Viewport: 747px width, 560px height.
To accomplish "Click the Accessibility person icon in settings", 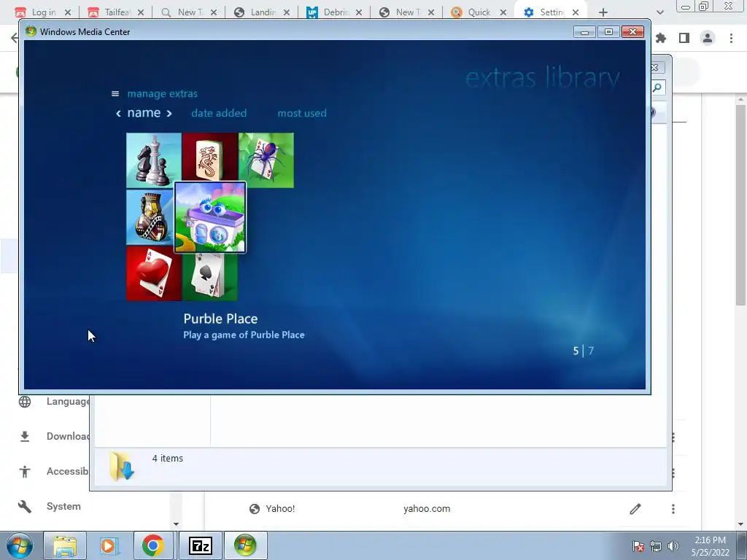I will pyautogui.click(x=25, y=472).
